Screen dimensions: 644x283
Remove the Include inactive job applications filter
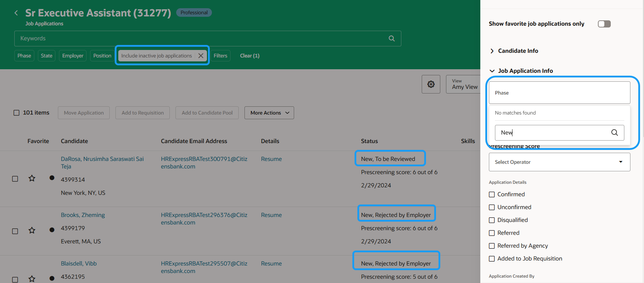[x=201, y=56]
